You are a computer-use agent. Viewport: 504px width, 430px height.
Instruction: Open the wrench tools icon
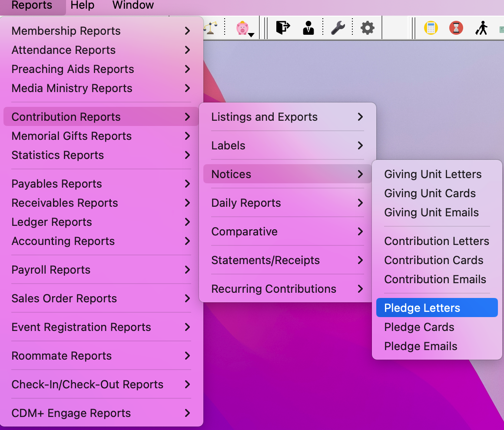(338, 28)
